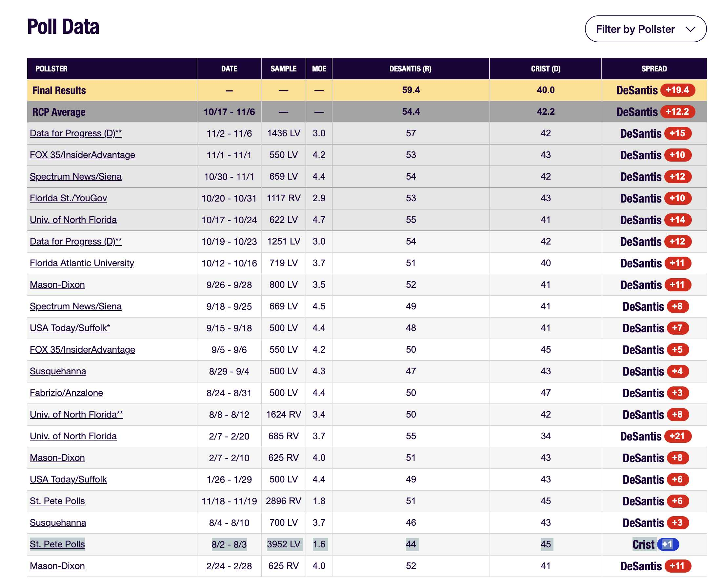Click the 59.4 DeSantis final result value

click(x=411, y=90)
